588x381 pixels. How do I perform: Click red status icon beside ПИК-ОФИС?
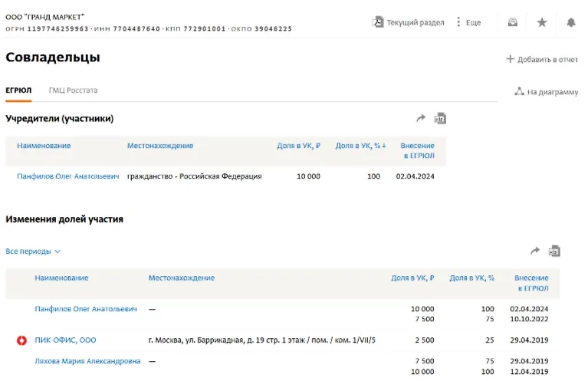click(x=21, y=340)
